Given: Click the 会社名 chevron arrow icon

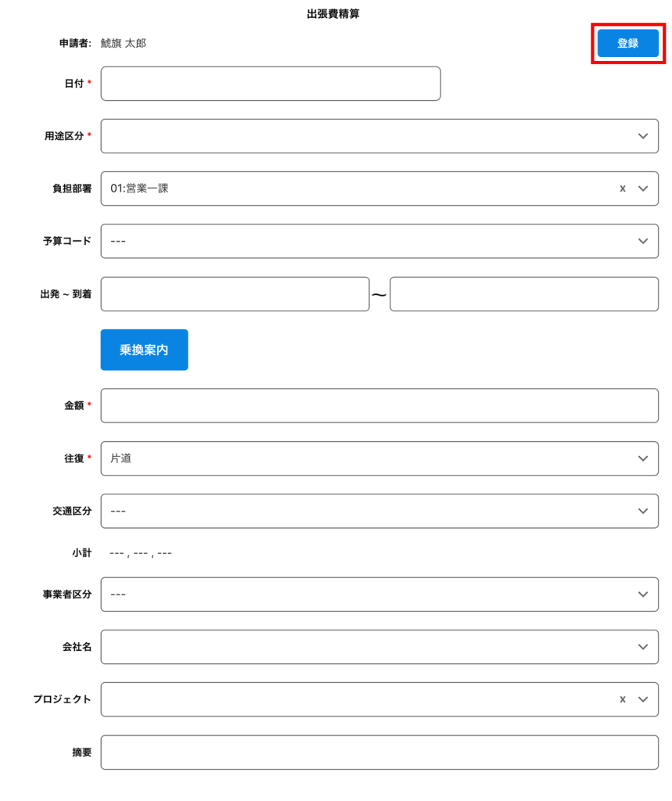Looking at the screenshot, I should pyautogui.click(x=643, y=647).
